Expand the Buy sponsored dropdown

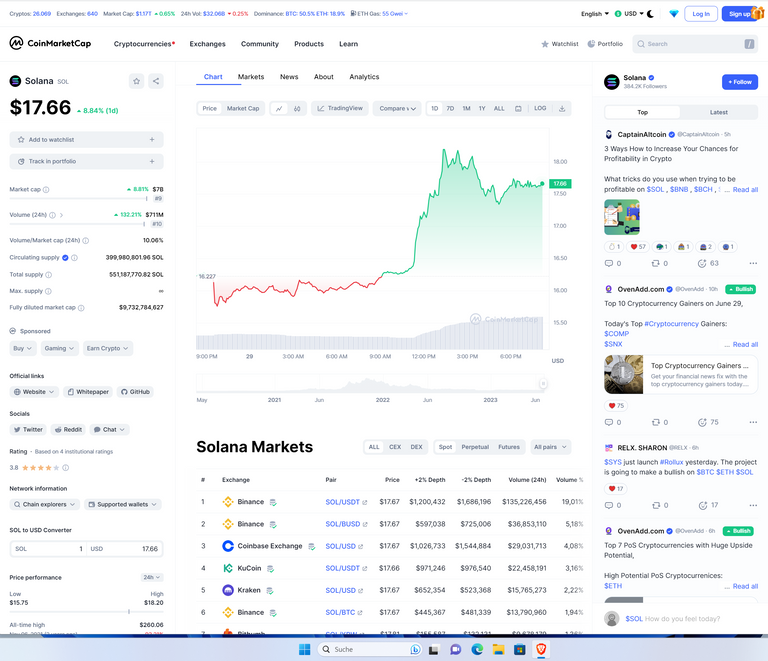click(23, 349)
